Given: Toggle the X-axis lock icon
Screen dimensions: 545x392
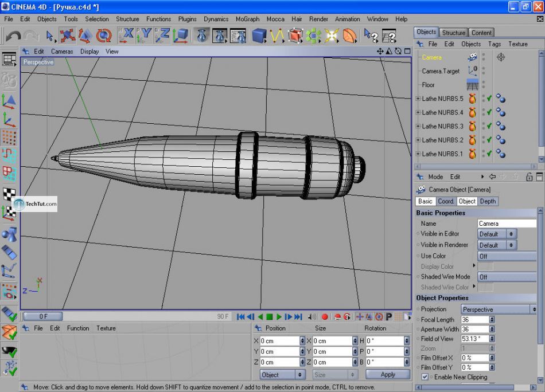Looking at the screenshot, I should point(126,36).
